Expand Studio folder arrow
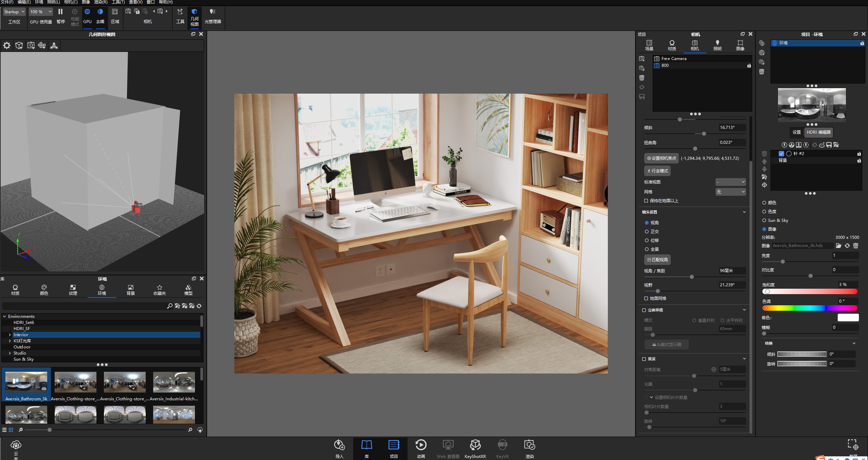The width and height of the screenshot is (868, 460). [10, 353]
